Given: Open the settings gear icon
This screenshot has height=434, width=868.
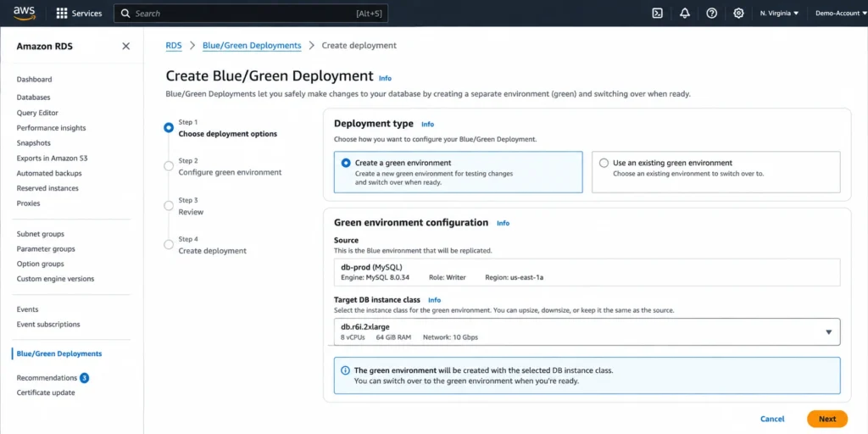Looking at the screenshot, I should coord(738,14).
